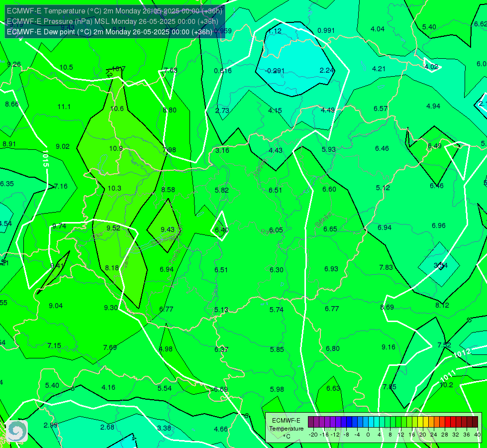Click the 3.38 dew point value
This screenshot has height=448, width=487.
164,428
